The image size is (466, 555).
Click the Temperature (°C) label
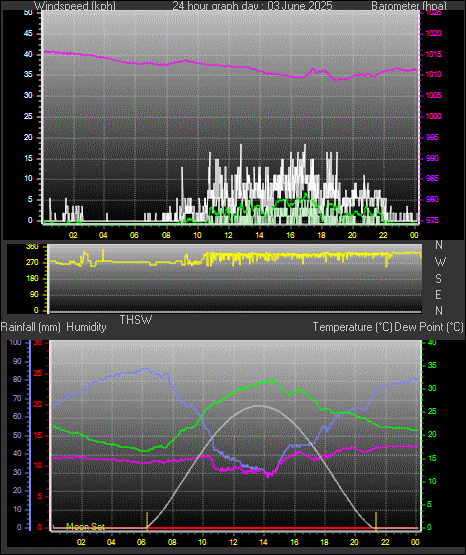click(x=352, y=327)
